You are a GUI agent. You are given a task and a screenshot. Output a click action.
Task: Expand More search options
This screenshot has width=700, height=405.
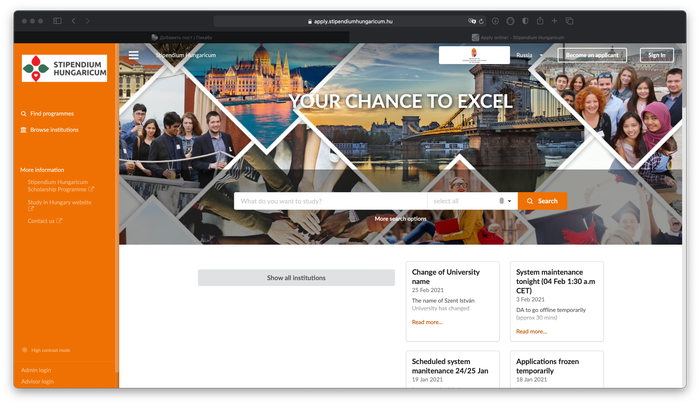400,219
